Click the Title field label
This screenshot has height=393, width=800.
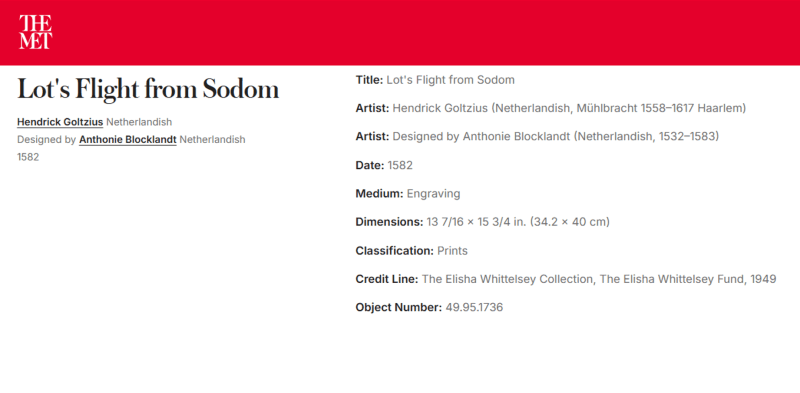coord(369,80)
